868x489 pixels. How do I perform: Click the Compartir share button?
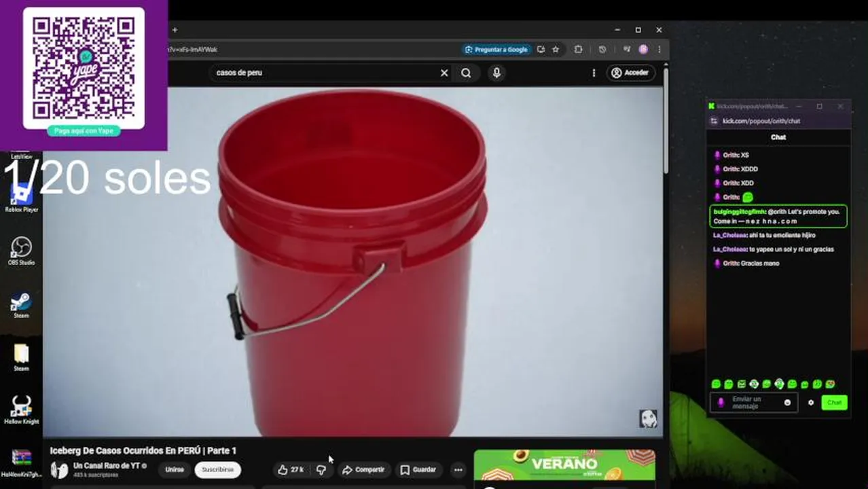point(363,469)
